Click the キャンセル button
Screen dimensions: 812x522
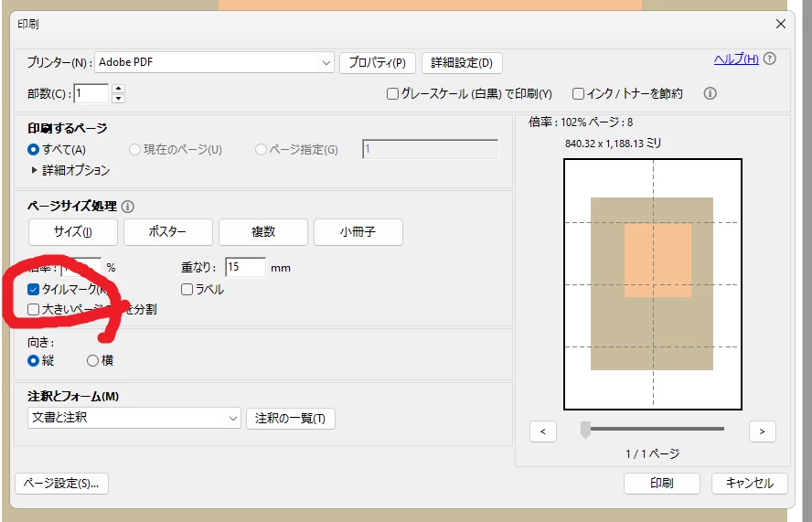pyautogui.click(x=749, y=484)
